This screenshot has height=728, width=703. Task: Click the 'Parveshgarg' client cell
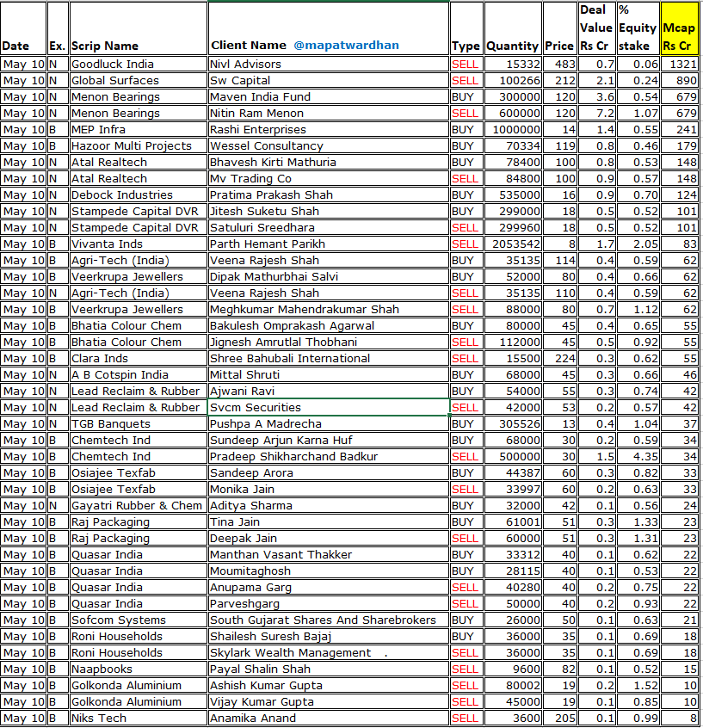[x=329, y=603]
